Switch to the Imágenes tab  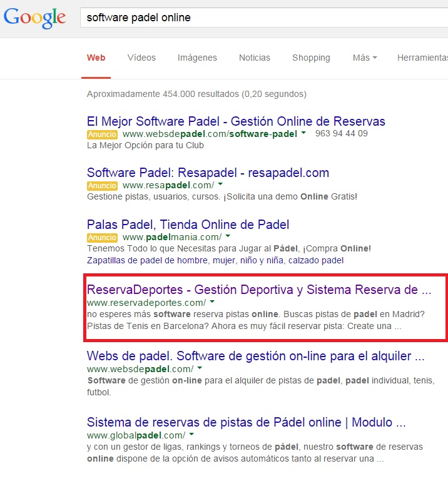click(197, 58)
